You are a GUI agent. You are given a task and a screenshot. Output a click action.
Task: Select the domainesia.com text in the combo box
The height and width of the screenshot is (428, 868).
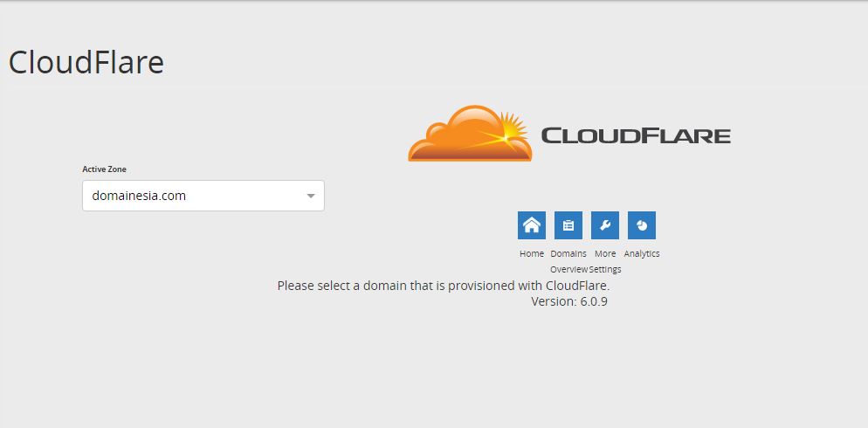pyautogui.click(x=139, y=196)
